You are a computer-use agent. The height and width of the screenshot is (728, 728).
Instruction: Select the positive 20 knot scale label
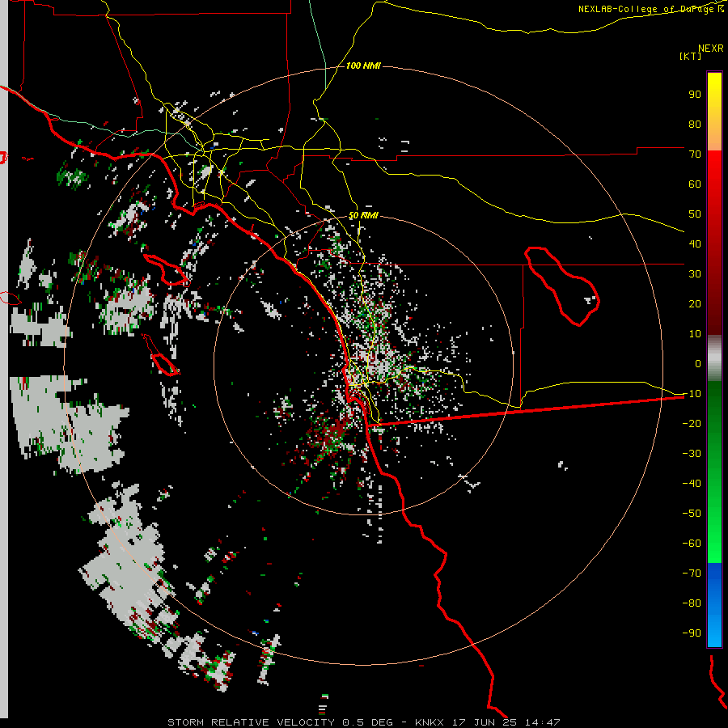point(695,304)
